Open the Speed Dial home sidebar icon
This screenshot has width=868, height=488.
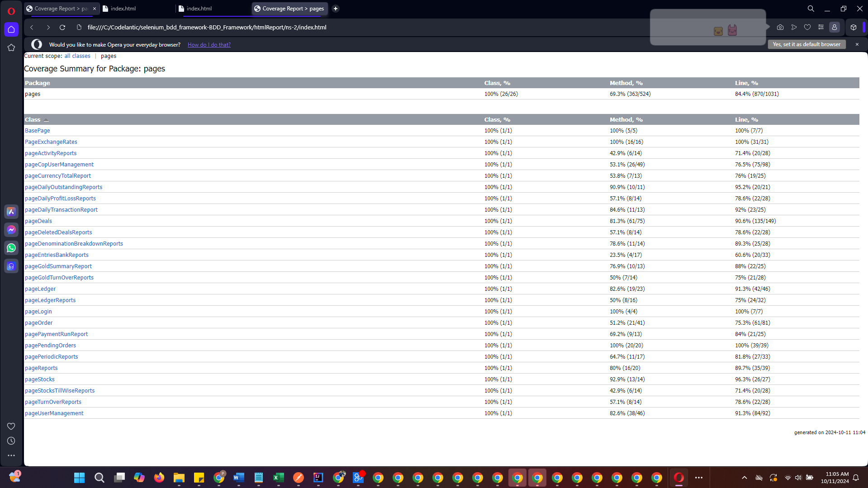pyautogui.click(x=11, y=29)
